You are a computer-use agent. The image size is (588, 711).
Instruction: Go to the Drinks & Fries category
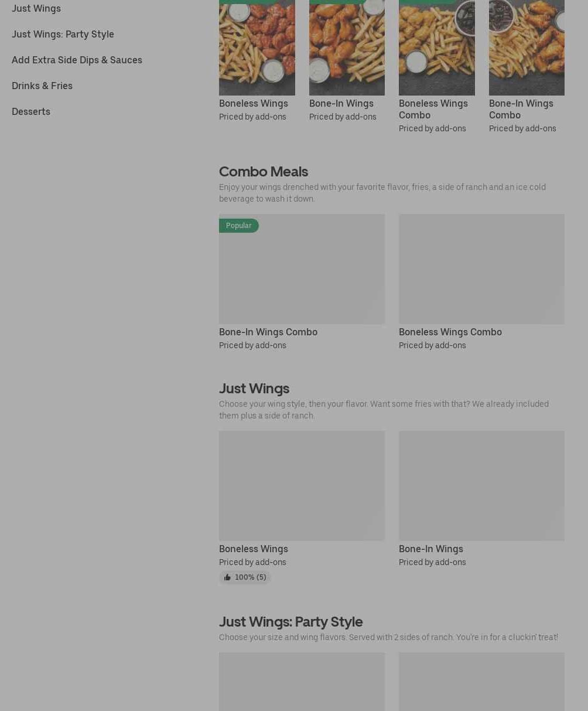point(42,86)
